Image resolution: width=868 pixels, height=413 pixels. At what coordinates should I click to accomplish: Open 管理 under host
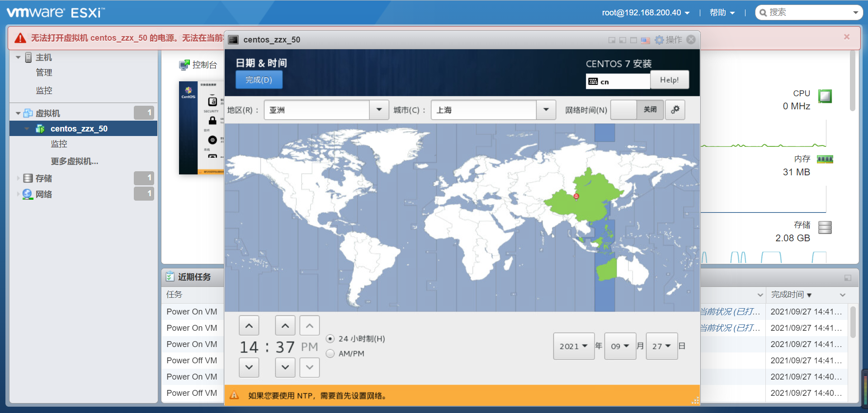[44, 73]
